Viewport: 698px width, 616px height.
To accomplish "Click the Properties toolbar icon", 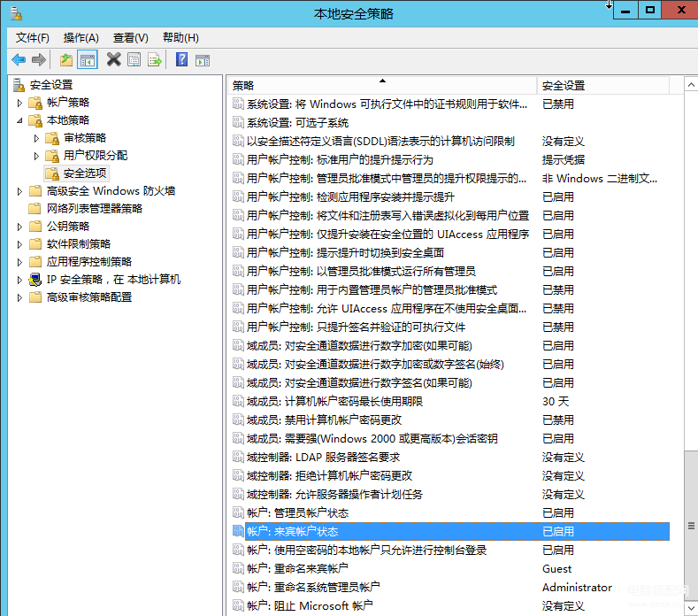I will [x=134, y=59].
